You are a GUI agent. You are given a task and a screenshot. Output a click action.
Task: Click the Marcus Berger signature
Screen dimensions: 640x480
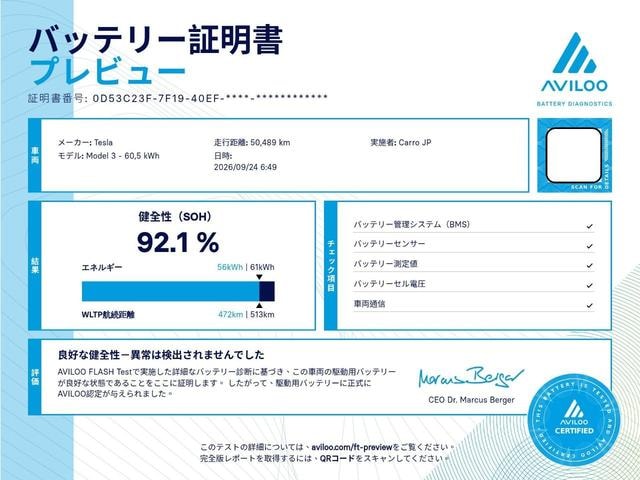point(471,377)
